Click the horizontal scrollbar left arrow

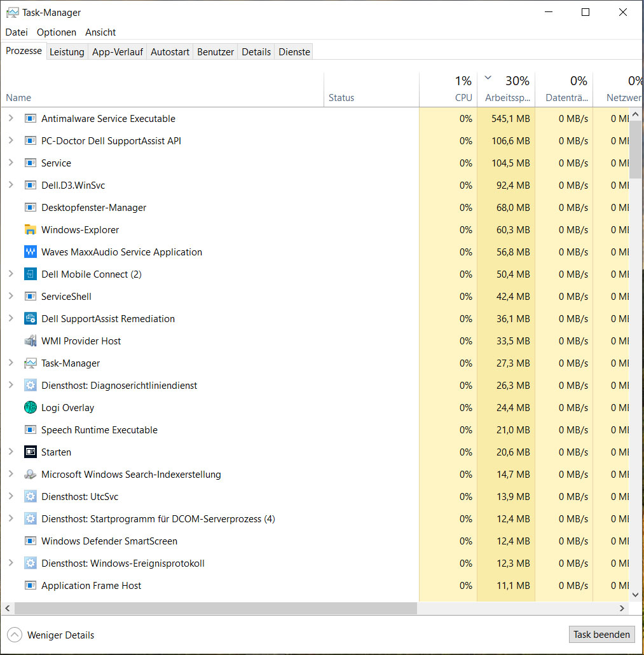8,608
